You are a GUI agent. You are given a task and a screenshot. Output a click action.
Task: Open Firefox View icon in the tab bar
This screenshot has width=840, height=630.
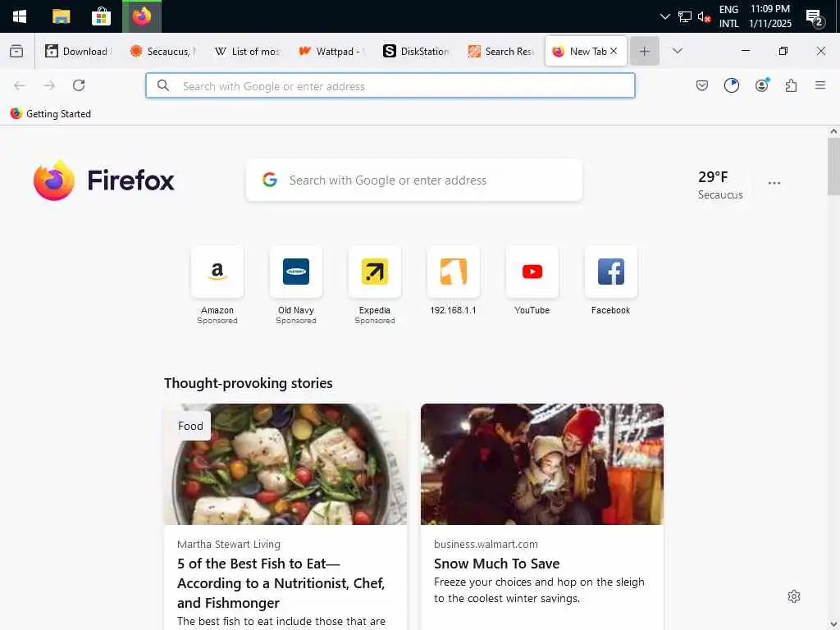(x=16, y=51)
